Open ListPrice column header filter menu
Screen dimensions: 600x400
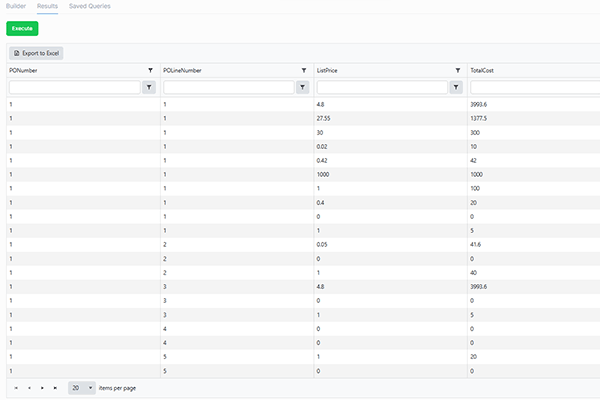[x=457, y=71]
